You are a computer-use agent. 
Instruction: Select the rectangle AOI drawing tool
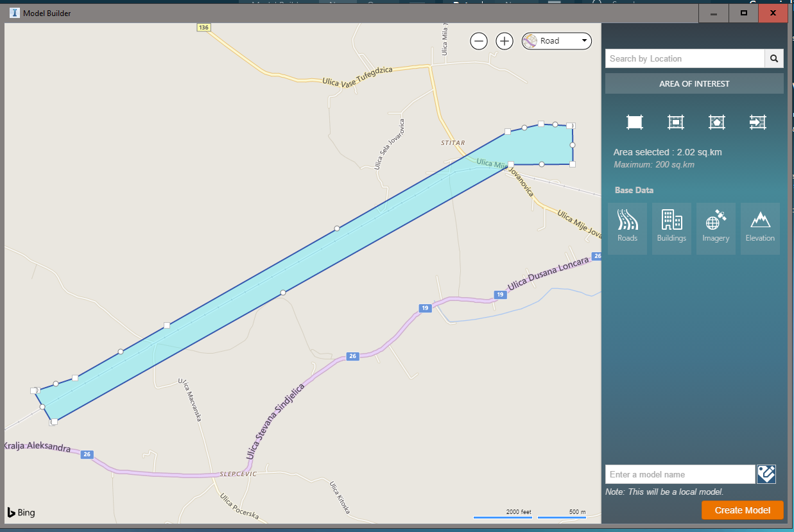[x=634, y=122]
